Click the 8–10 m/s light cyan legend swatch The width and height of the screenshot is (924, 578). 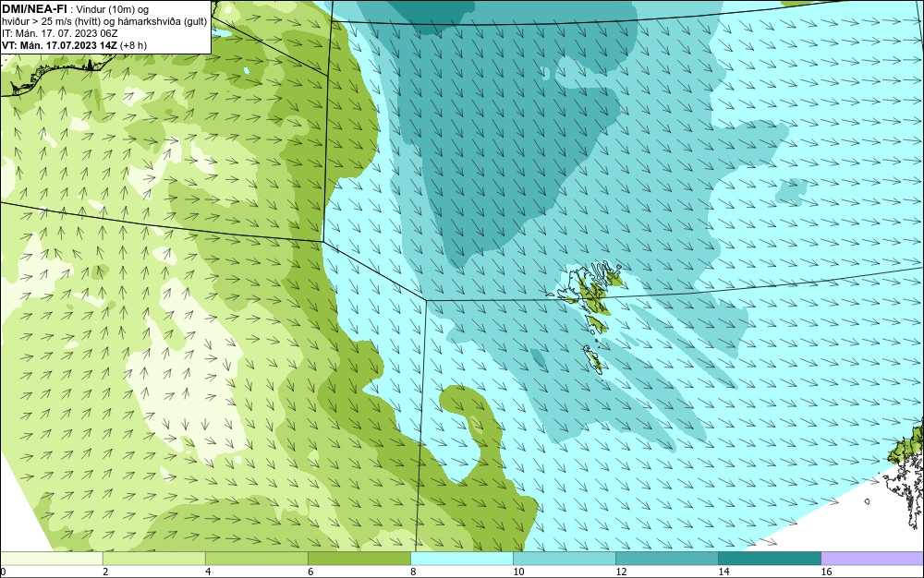pos(461,558)
